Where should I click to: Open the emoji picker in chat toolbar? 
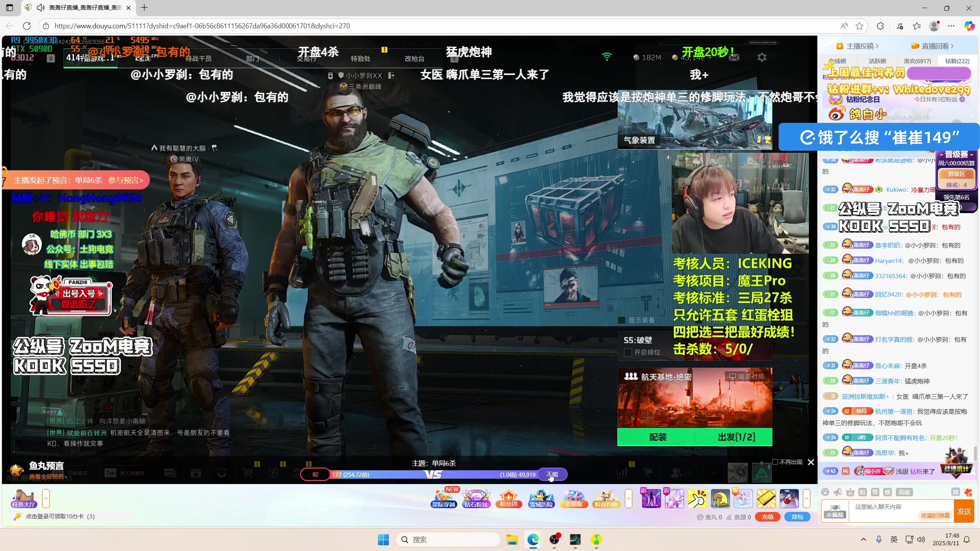(825, 492)
